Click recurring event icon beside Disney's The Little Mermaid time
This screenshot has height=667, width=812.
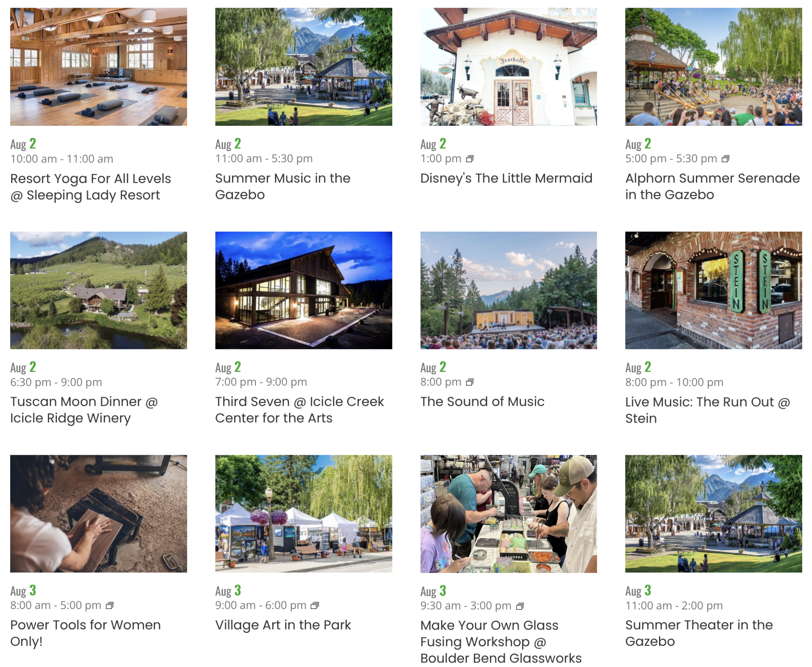click(469, 159)
